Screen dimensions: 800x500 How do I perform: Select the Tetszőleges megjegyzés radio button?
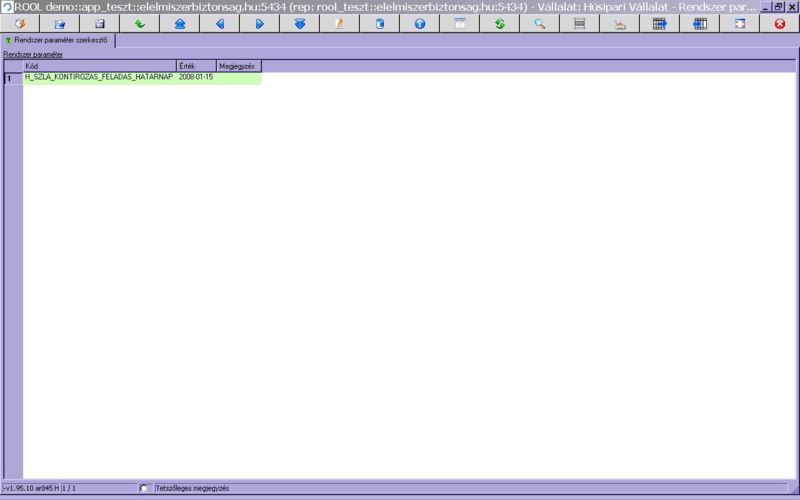point(144,488)
